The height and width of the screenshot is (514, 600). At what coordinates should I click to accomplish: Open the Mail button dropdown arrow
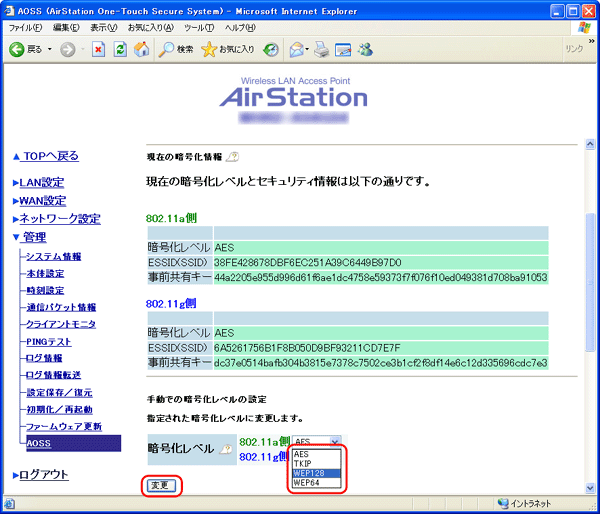[x=307, y=49]
